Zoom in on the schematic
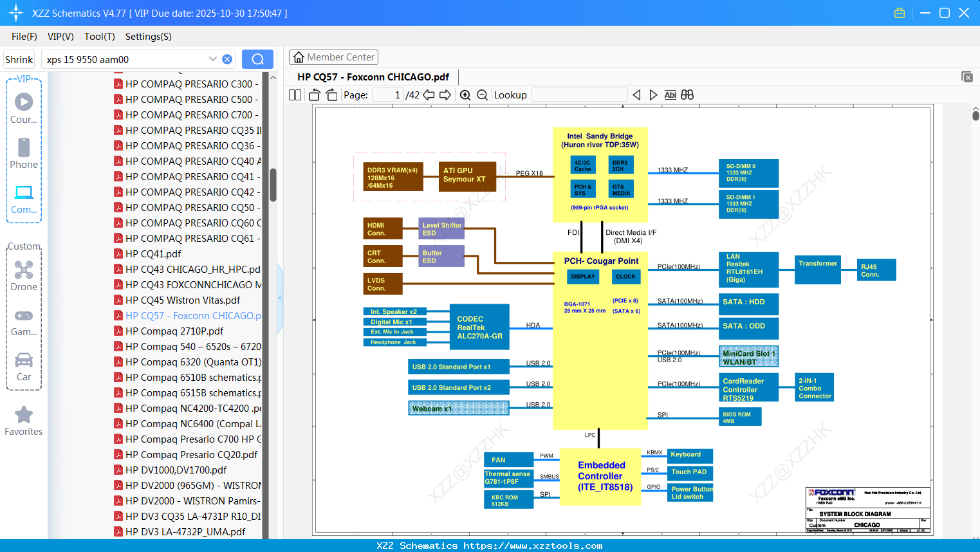The height and width of the screenshot is (552, 980). (x=465, y=95)
